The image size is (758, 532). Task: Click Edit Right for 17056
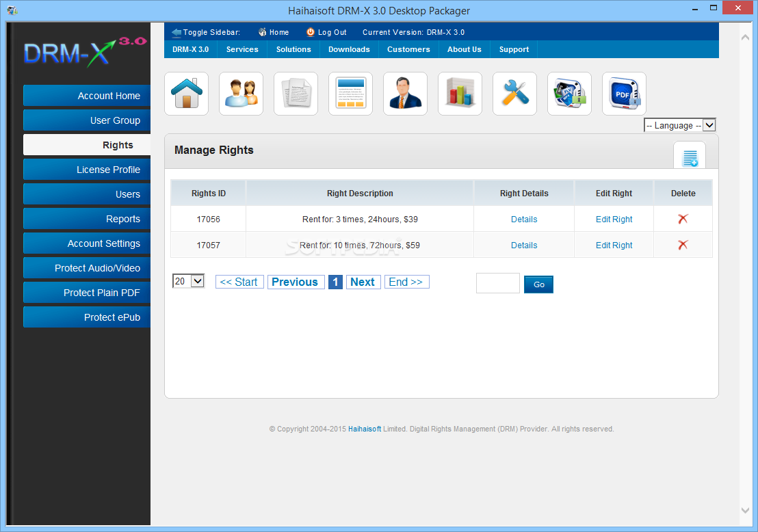614,220
